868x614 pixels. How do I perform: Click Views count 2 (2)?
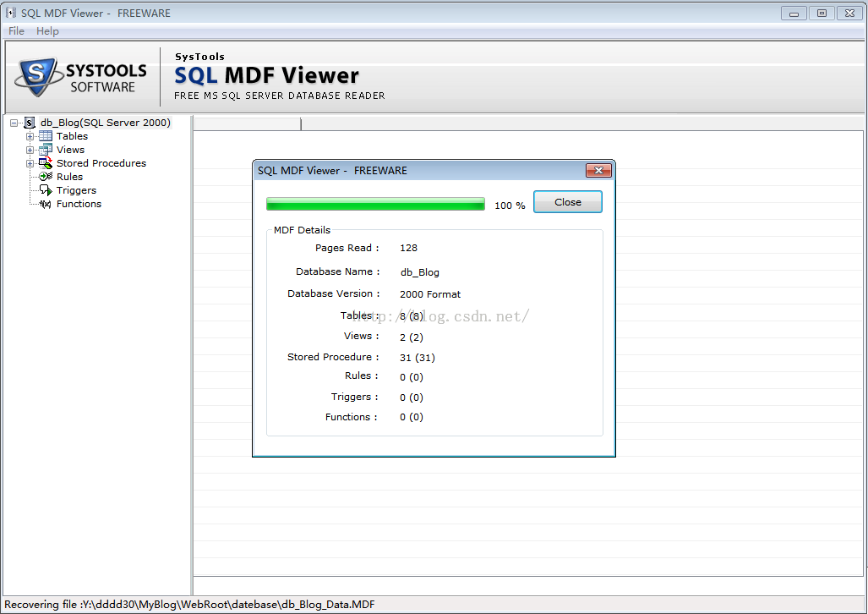(412, 337)
